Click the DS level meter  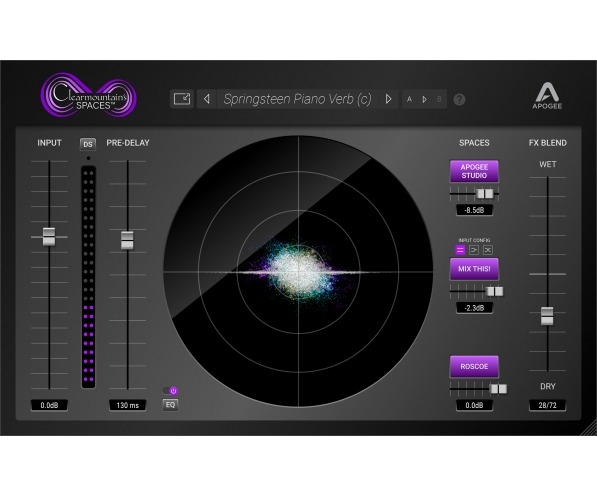88,277
